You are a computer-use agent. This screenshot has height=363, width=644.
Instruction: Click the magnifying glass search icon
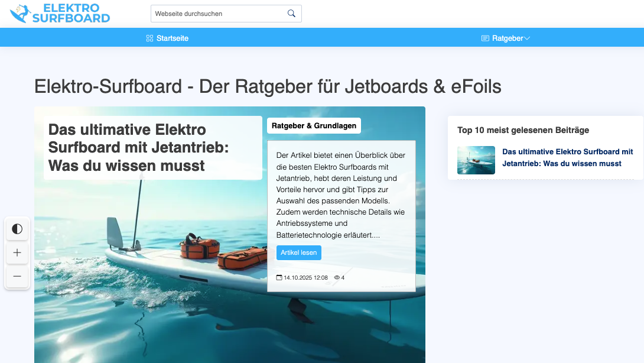tap(291, 13)
